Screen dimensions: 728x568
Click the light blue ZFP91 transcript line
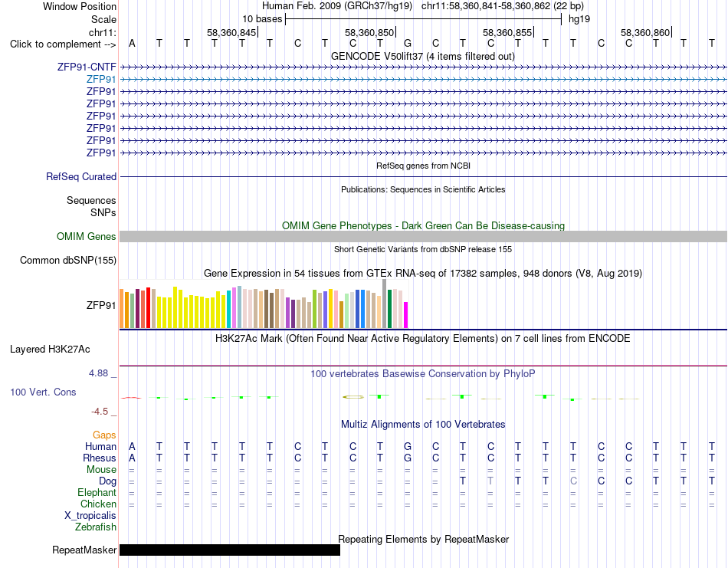point(423,80)
